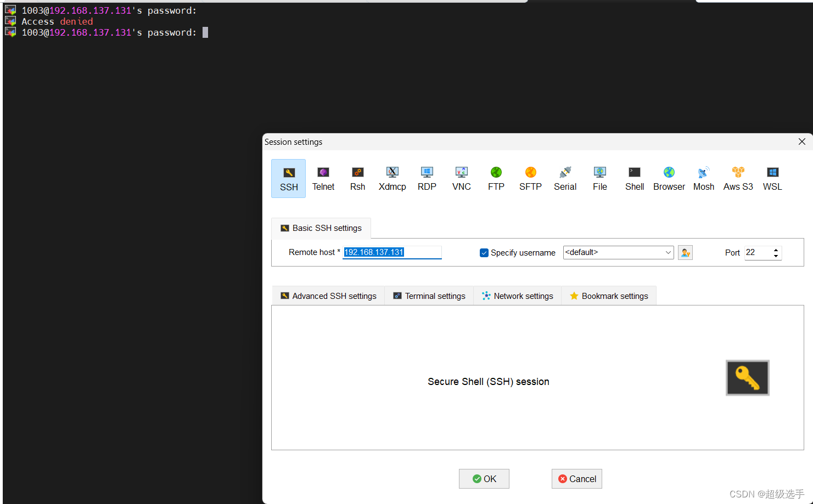The image size is (813, 504).
Task: Switch to the Bookmark settings tab
Action: [x=609, y=296]
